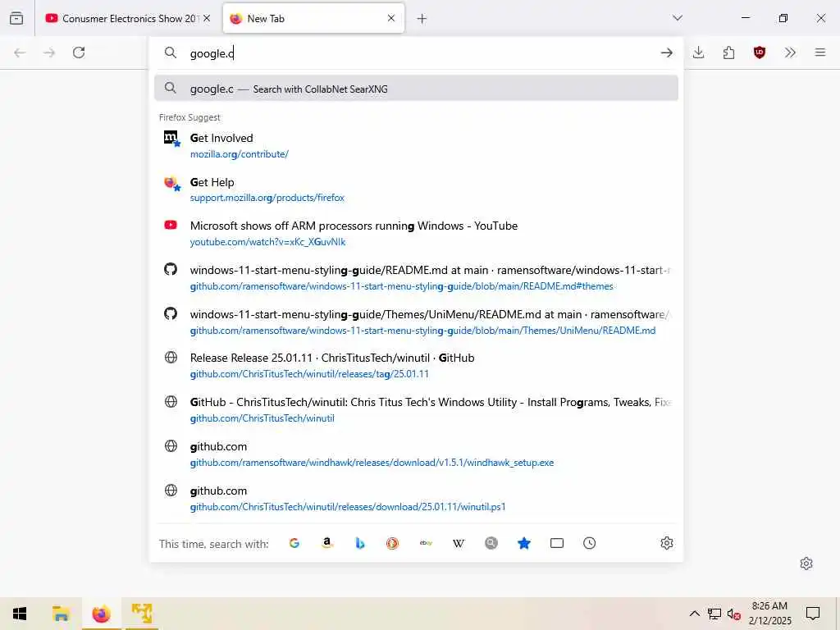Close the Conusmer Electronics Show tab
The width and height of the screenshot is (840, 630).
[207, 18]
